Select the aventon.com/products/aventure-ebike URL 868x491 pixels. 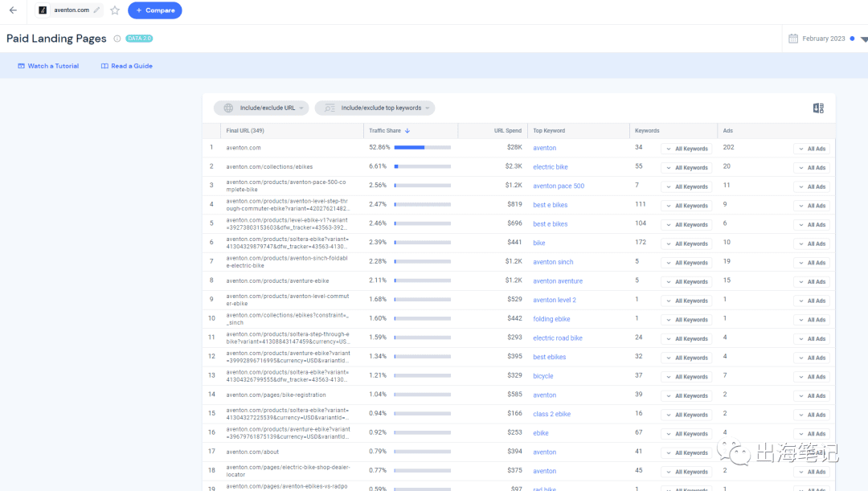[277, 280]
